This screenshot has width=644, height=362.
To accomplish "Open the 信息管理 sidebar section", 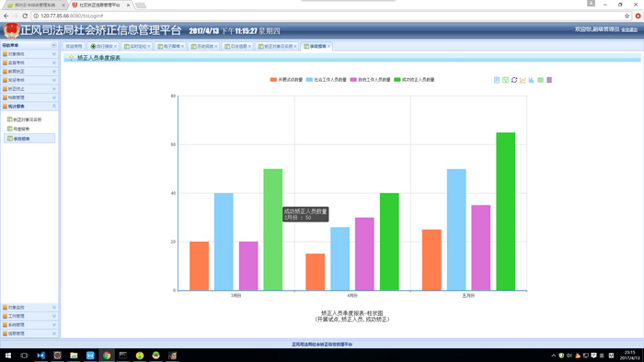I will (x=29, y=334).
